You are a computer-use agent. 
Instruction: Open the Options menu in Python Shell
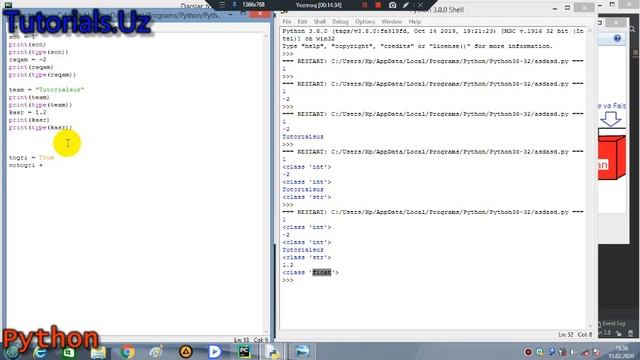(x=365, y=22)
